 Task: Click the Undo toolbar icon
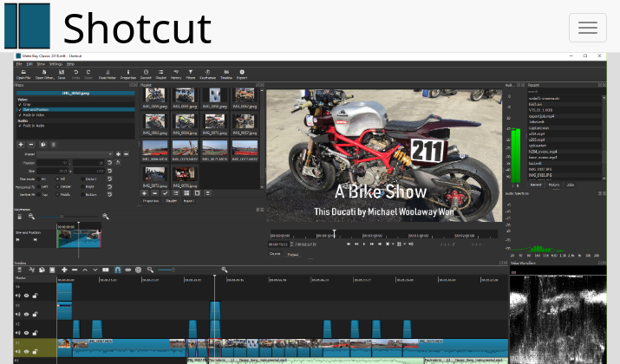(x=75, y=74)
